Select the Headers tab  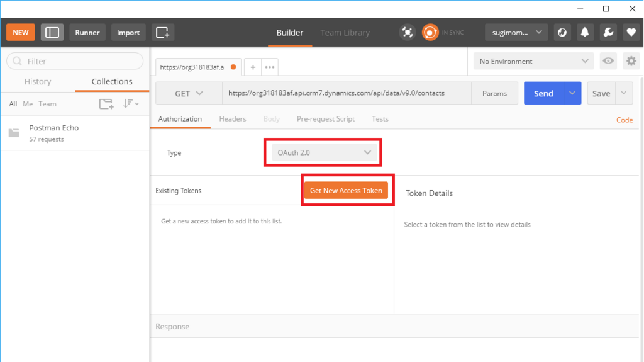coord(233,119)
